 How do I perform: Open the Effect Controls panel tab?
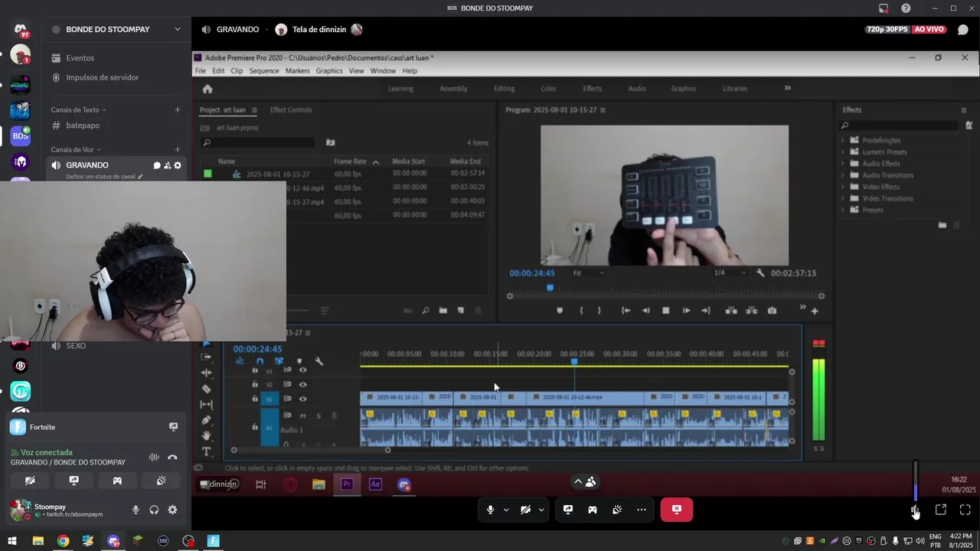tap(291, 110)
